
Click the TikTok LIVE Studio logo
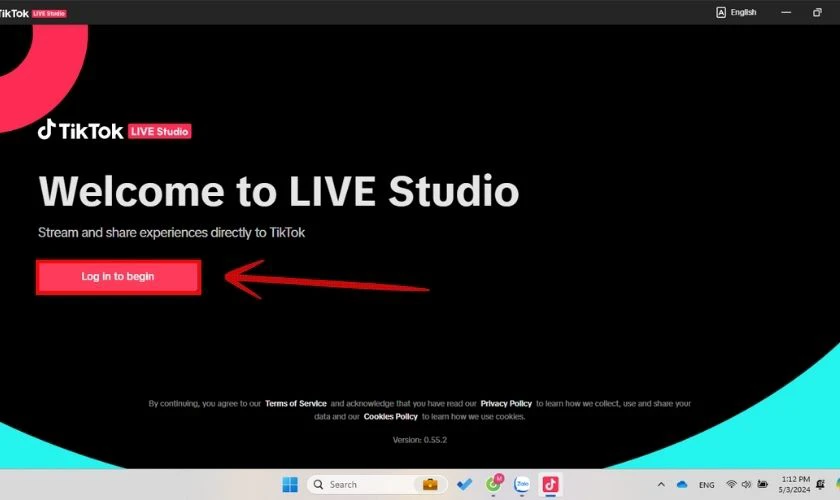pyautogui.click(x=114, y=130)
